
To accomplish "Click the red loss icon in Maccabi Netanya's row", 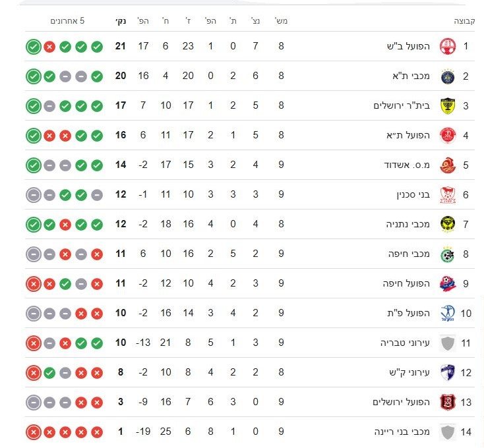I will 65,225.
